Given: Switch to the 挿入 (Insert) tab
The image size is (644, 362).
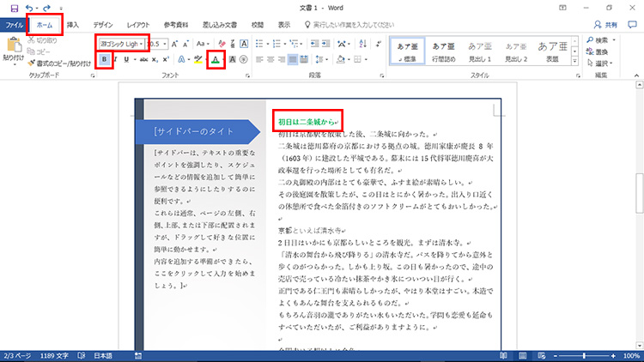Looking at the screenshot, I should (x=73, y=25).
